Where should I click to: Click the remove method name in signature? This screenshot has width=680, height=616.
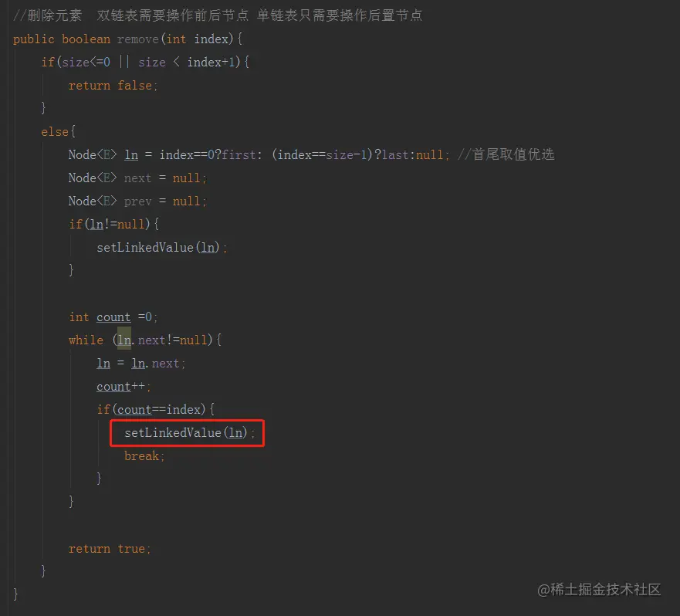(138, 39)
